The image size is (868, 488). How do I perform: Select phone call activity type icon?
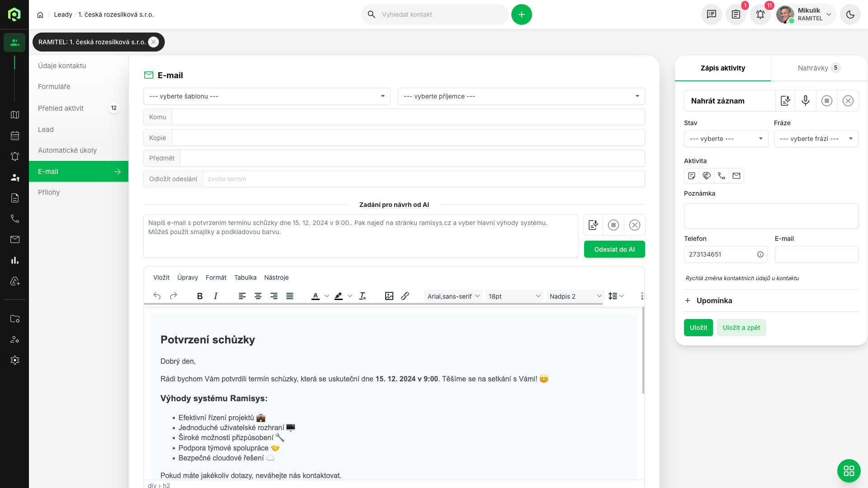(x=722, y=176)
